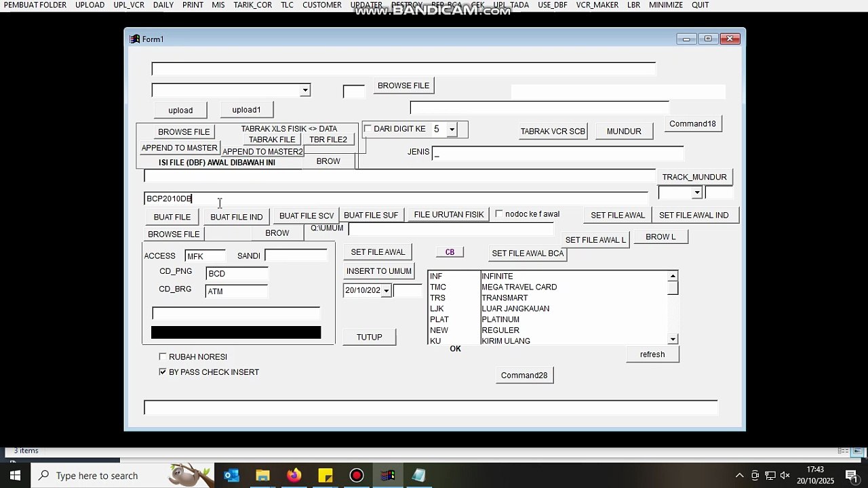Click SET FILE AWAL IND button
Viewport: 868px width, 488px height.
(694, 216)
